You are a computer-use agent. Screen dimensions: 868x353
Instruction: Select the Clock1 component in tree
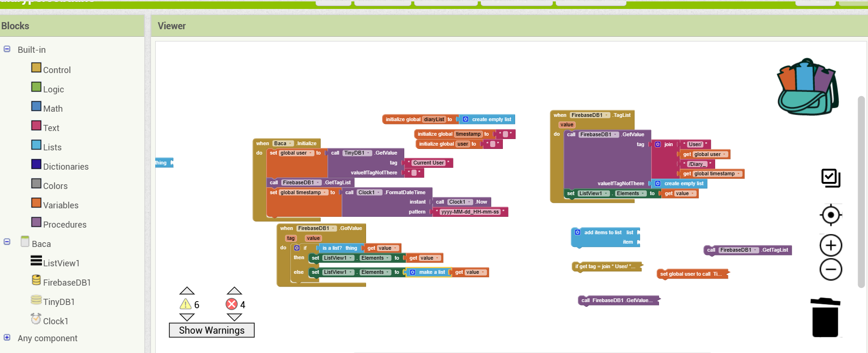click(x=55, y=321)
